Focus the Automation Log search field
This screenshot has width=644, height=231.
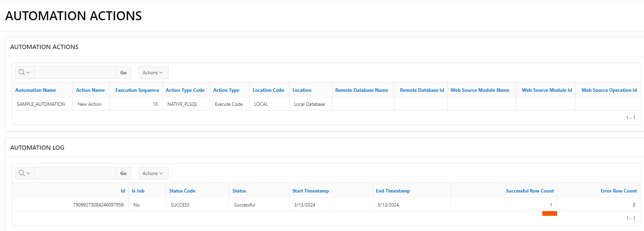(x=75, y=173)
